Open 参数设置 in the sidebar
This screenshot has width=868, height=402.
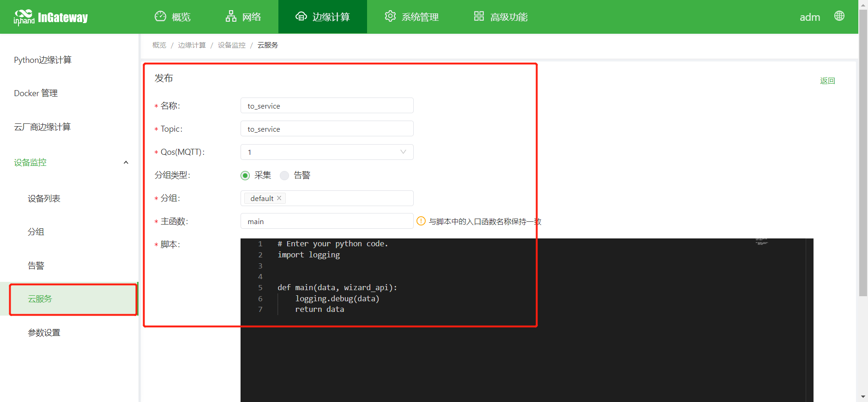pyautogui.click(x=44, y=333)
